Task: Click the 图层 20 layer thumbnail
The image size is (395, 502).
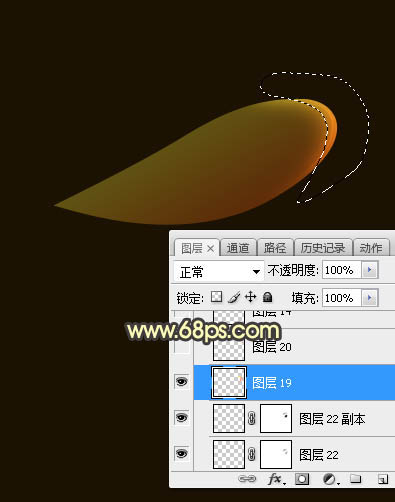Action: pos(229,347)
